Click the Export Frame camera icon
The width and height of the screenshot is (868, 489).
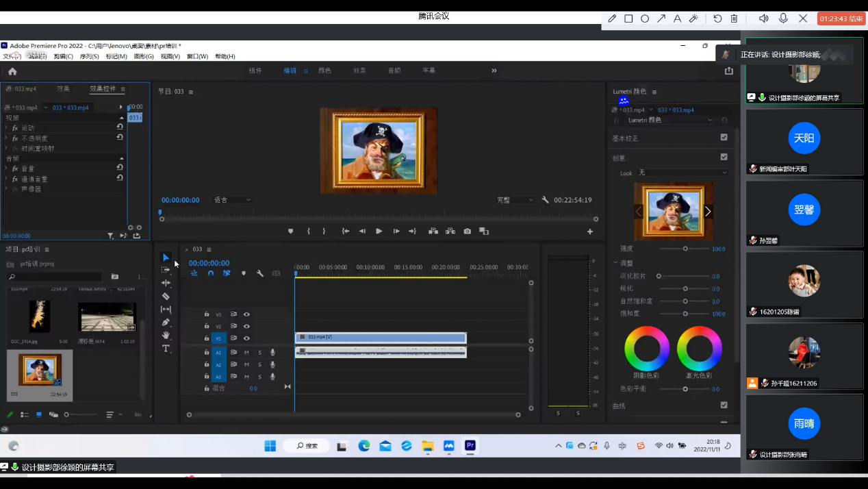pos(467,231)
